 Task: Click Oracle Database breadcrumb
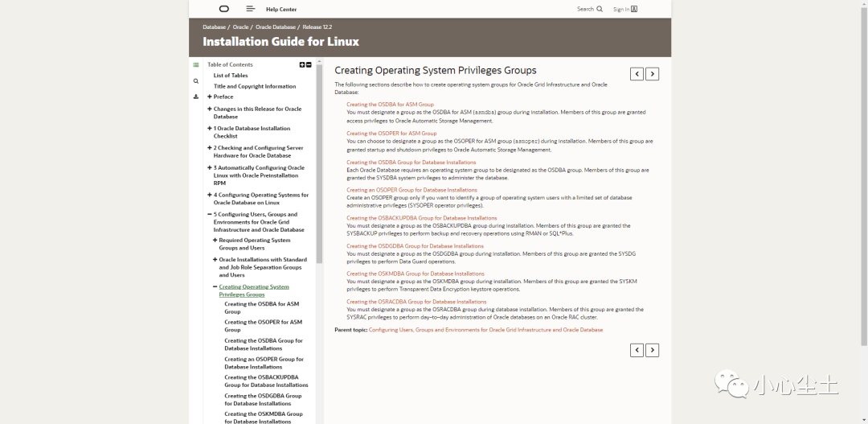(x=276, y=27)
